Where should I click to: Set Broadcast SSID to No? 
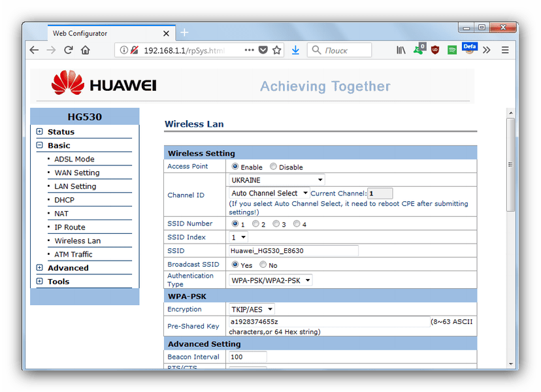point(263,265)
